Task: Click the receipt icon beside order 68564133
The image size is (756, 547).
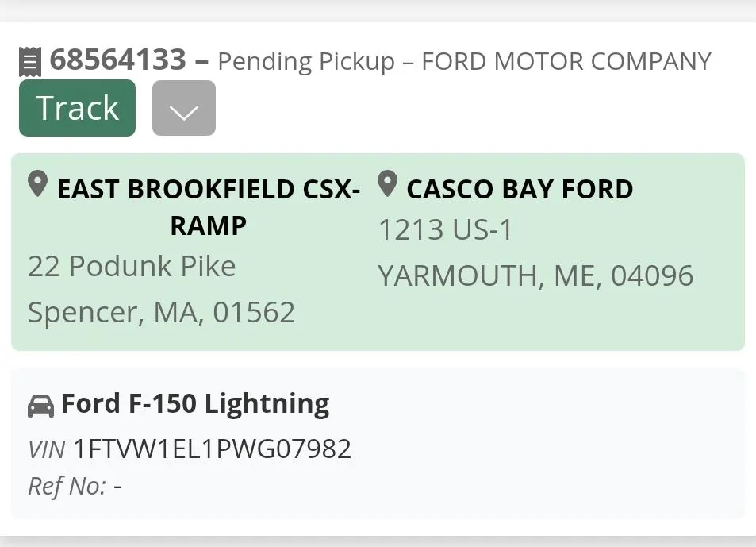Action: pos(30,61)
